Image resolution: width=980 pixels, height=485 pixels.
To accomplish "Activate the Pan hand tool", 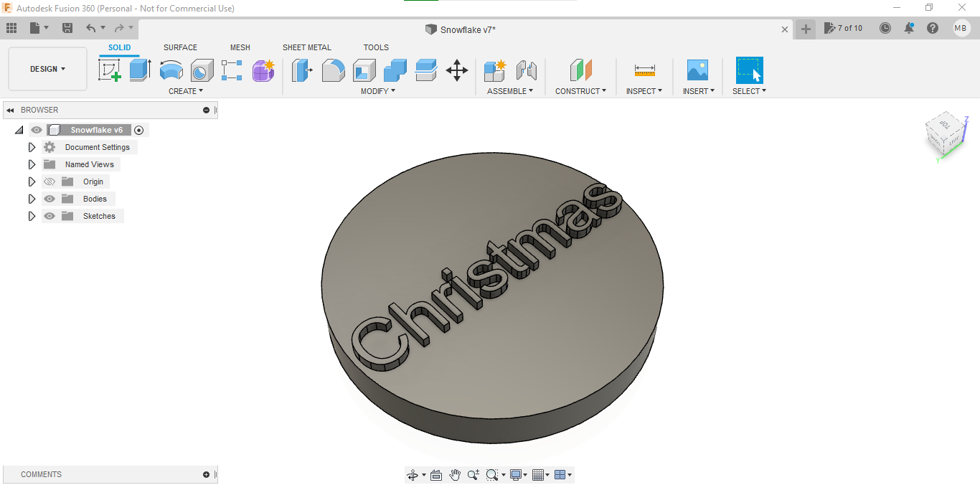I will 455,475.
